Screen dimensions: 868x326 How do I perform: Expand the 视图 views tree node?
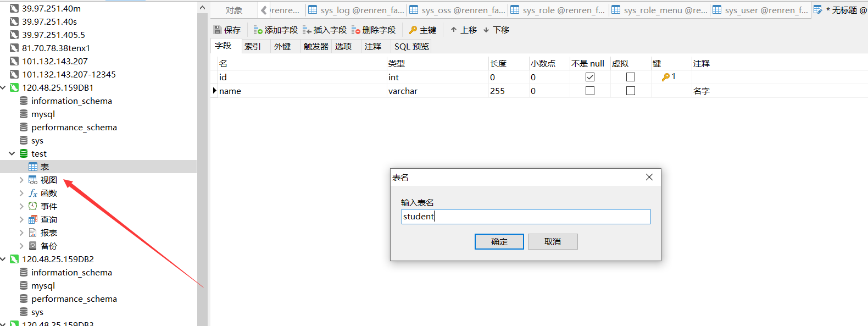(x=21, y=180)
